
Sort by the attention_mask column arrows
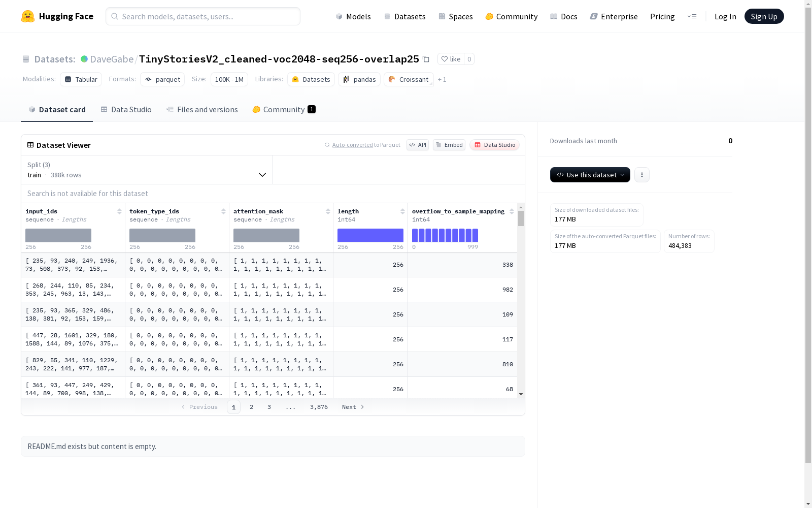pyautogui.click(x=328, y=211)
